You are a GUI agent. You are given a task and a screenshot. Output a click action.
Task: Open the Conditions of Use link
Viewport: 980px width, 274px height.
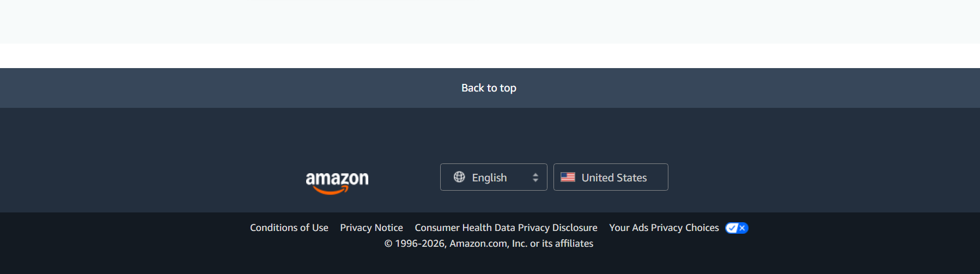pyautogui.click(x=289, y=228)
